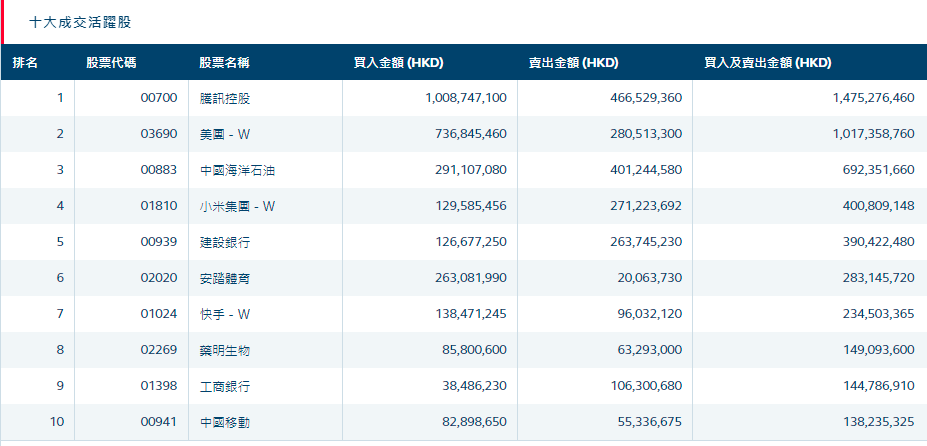This screenshot has height=446, width=927.
Task: Click sell amount 20,063,730
Action: point(649,278)
